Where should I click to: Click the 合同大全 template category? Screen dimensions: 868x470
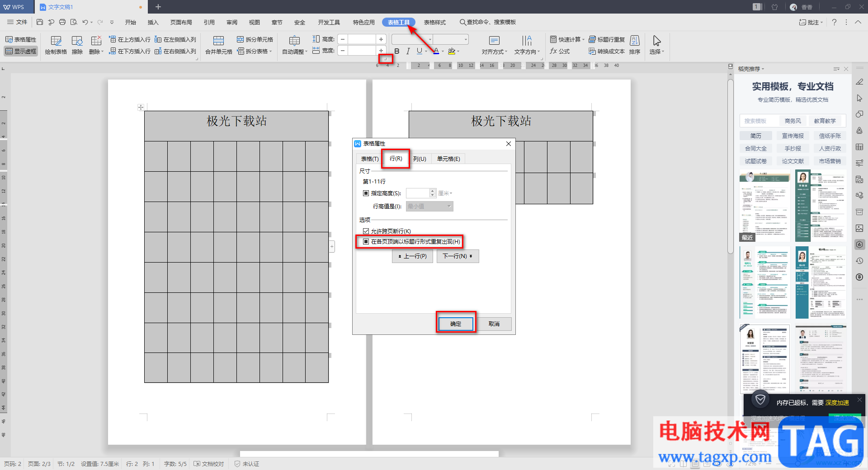(756, 148)
